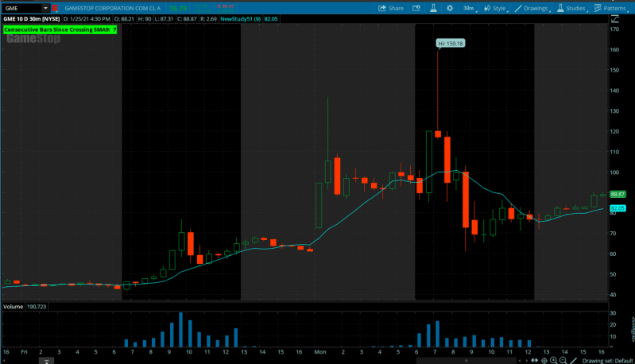Click the bottom horizontal scrollbar thumb

tap(467, 360)
